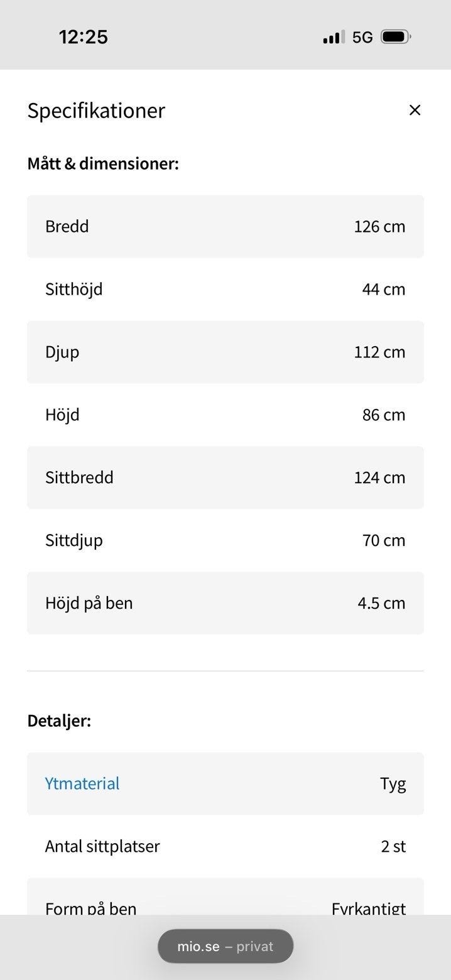Tap the cellular signal bars icon
This screenshot has width=451, height=980.
point(334,37)
